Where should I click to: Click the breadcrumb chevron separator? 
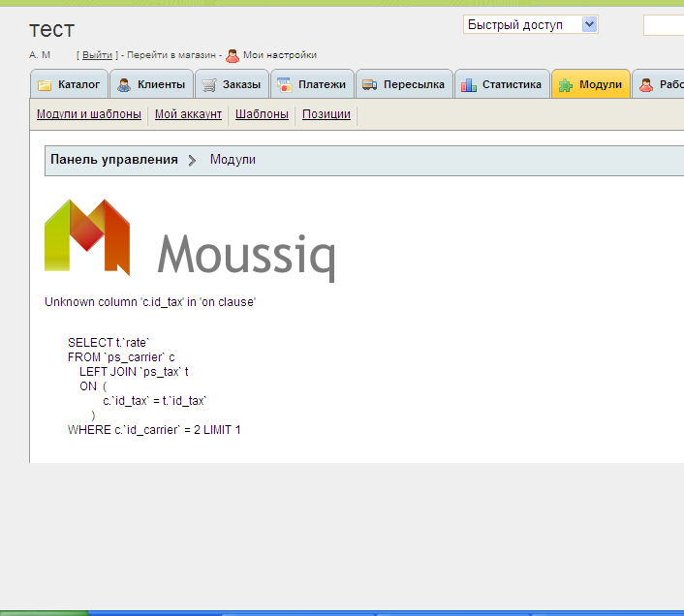[192, 161]
